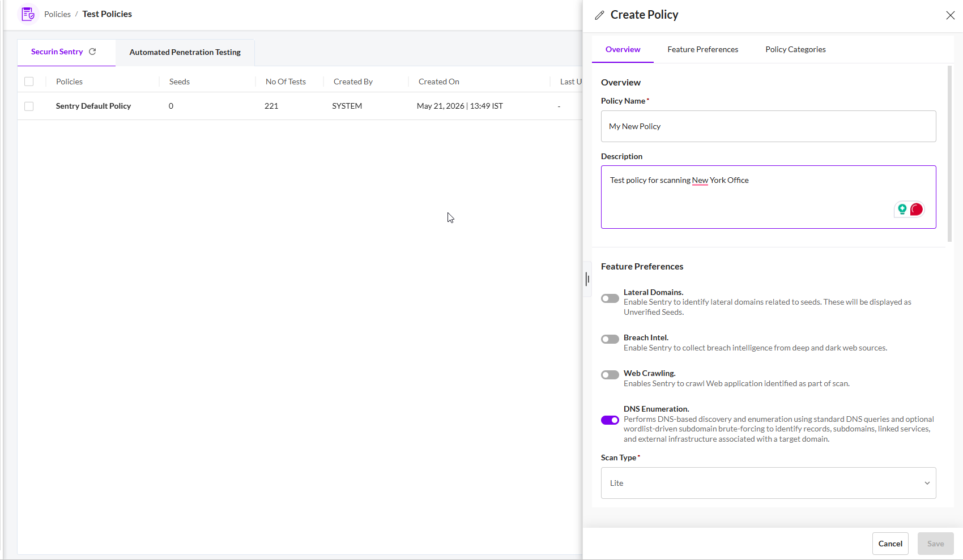This screenshot has width=963, height=560.
Task: Refresh the Securin Sentry tab
Action: [92, 52]
